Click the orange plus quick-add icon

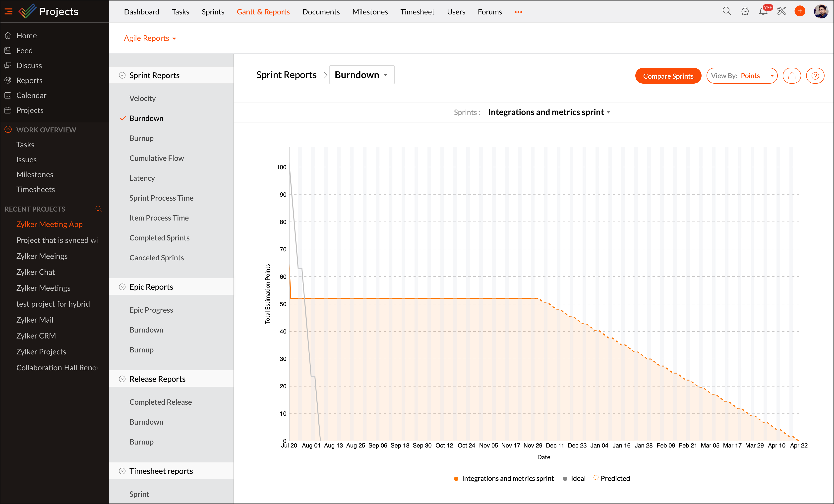[799, 11]
